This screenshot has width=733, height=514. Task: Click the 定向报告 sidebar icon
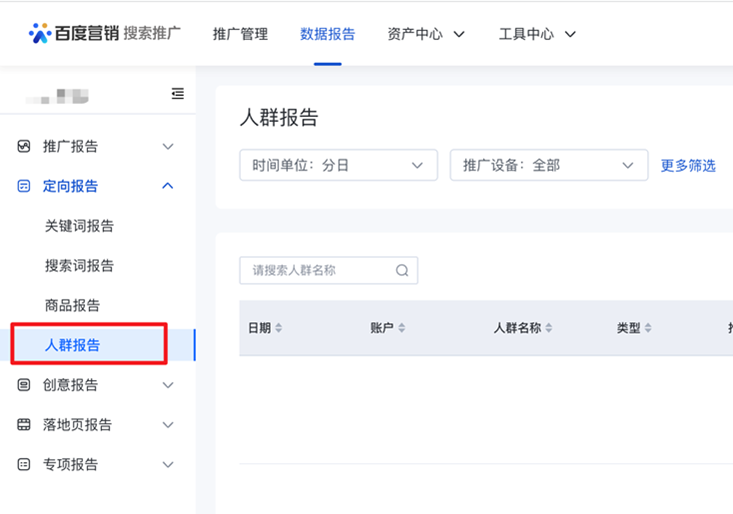pos(24,186)
